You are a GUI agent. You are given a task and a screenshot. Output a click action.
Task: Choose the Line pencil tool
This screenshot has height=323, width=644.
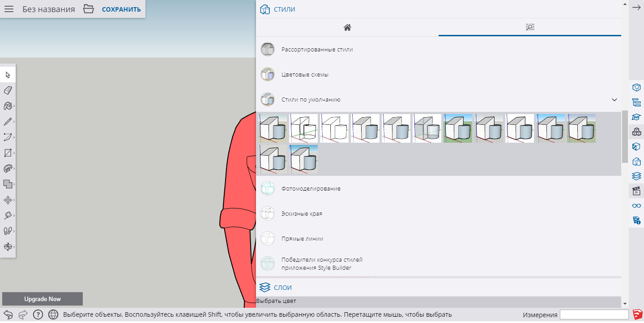click(8, 122)
